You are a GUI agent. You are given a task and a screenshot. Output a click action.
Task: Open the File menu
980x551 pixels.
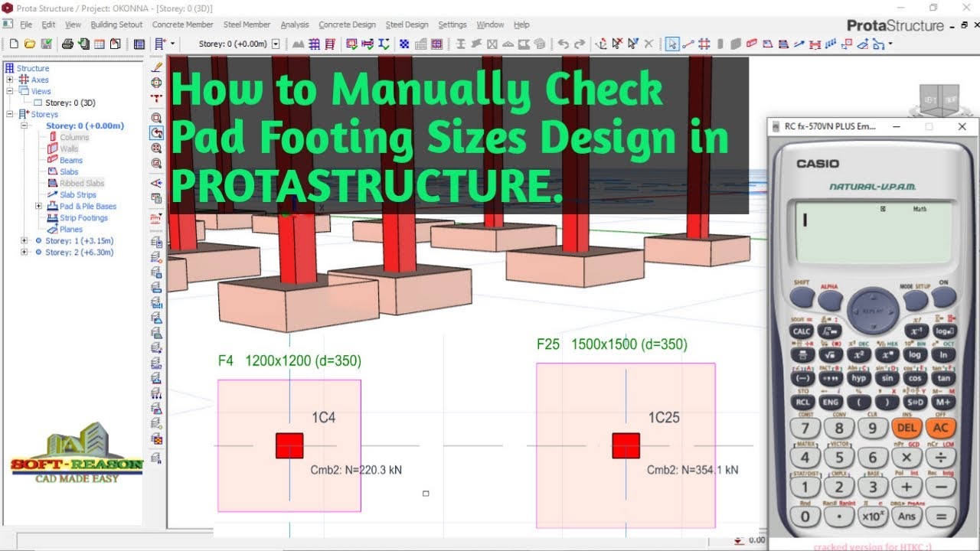point(26,24)
